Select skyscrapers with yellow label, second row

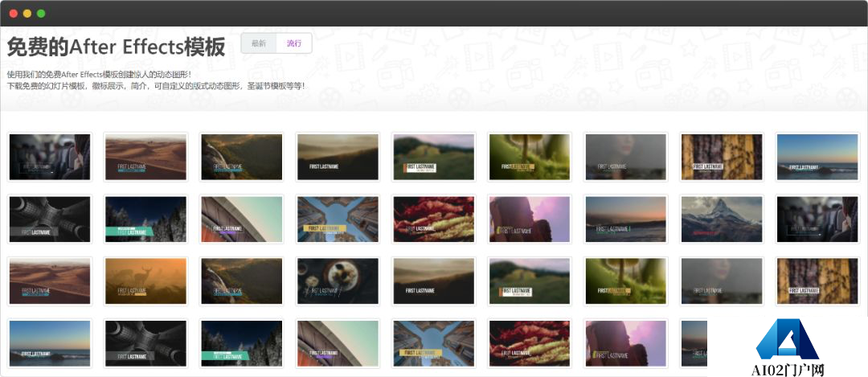pos(338,219)
